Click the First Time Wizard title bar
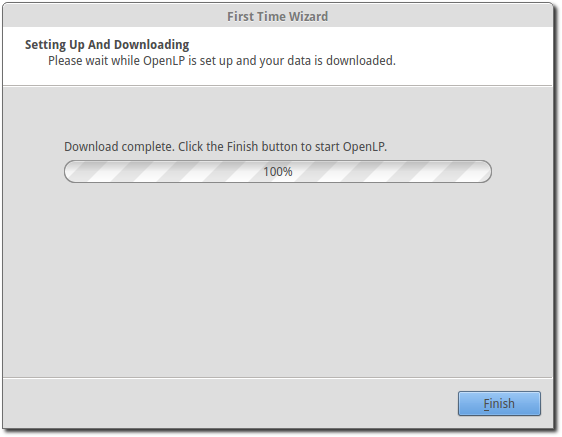This screenshot has height=437, width=562. [277, 16]
